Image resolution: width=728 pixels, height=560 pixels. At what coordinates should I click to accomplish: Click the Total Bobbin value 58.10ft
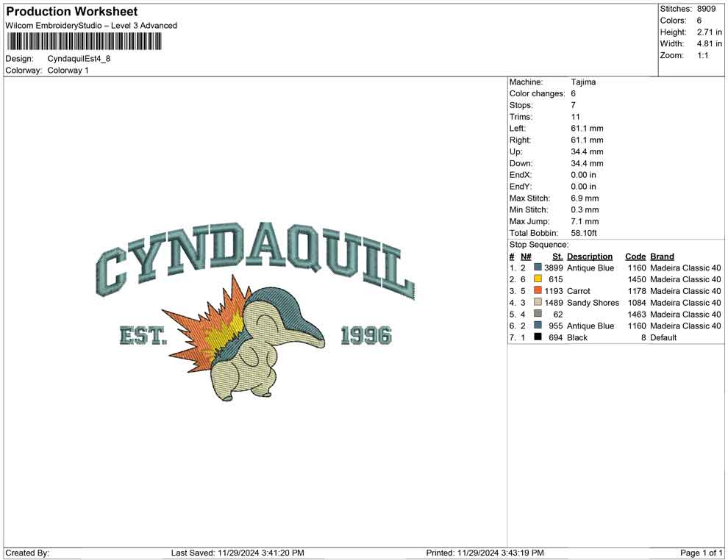(584, 233)
